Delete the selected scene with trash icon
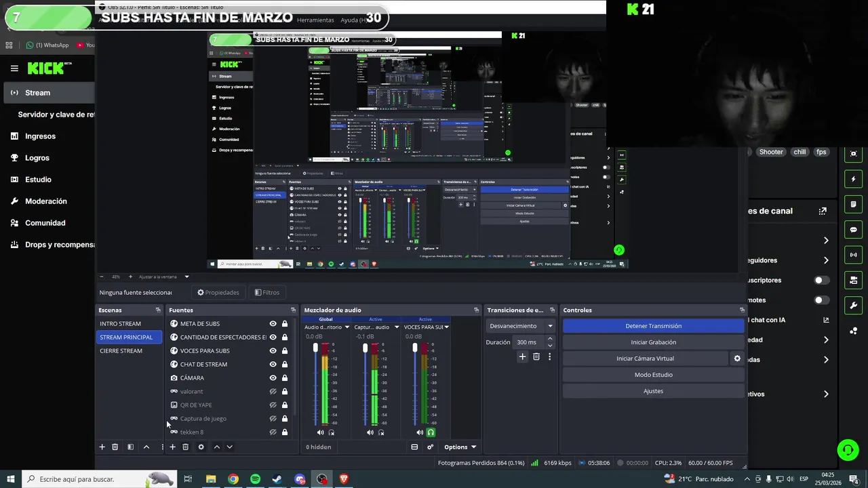The image size is (868, 488). tap(115, 447)
